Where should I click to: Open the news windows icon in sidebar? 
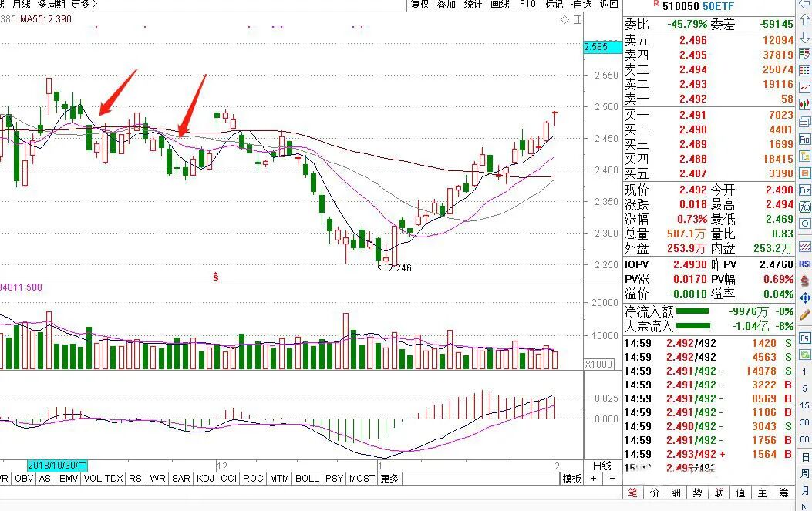[805, 123]
